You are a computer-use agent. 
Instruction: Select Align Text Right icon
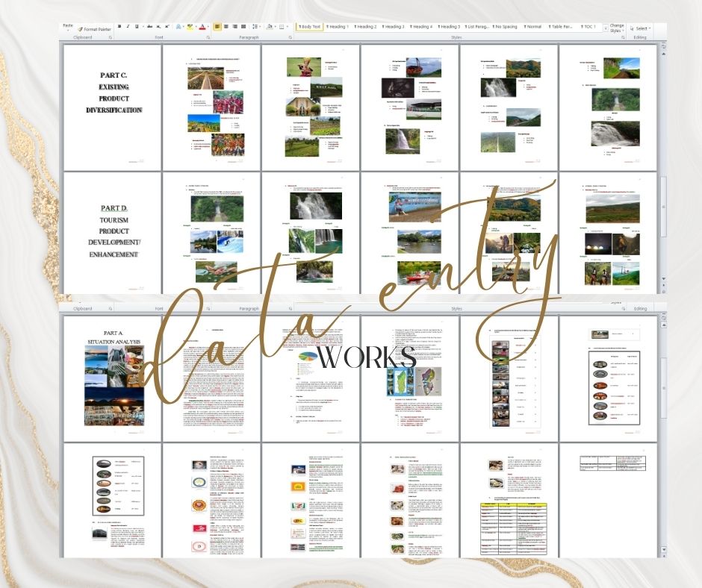(x=234, y=26)
